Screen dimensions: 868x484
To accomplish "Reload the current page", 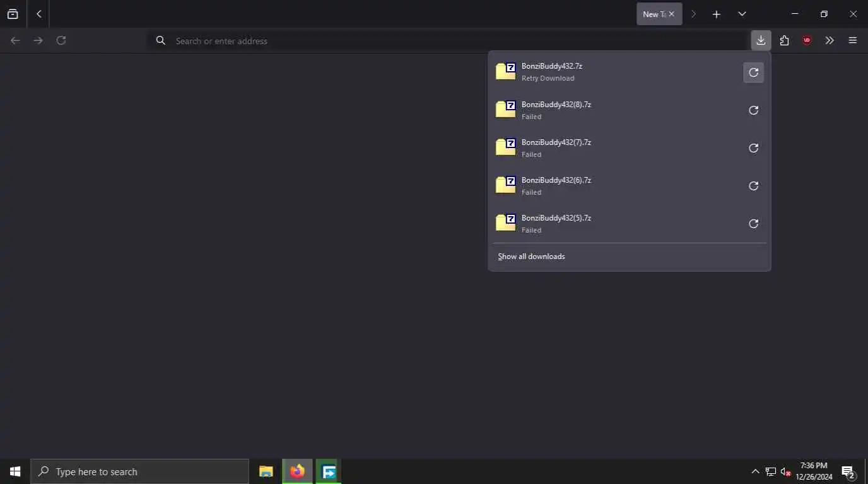I will coord(61,40).
